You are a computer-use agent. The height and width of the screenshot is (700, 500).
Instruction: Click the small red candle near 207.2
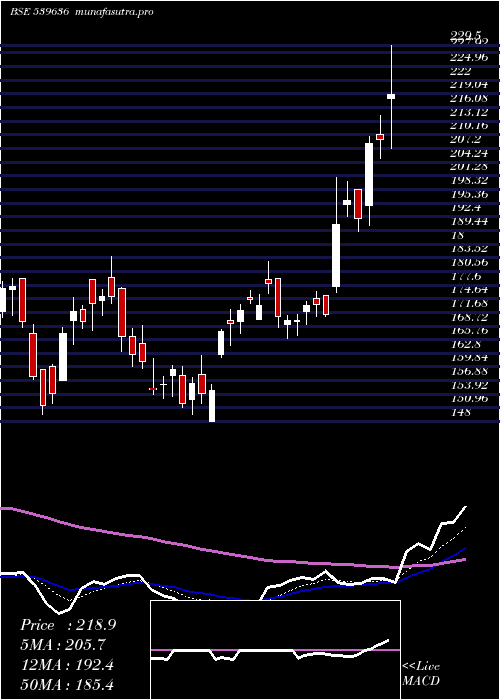[x=380, y=137]
